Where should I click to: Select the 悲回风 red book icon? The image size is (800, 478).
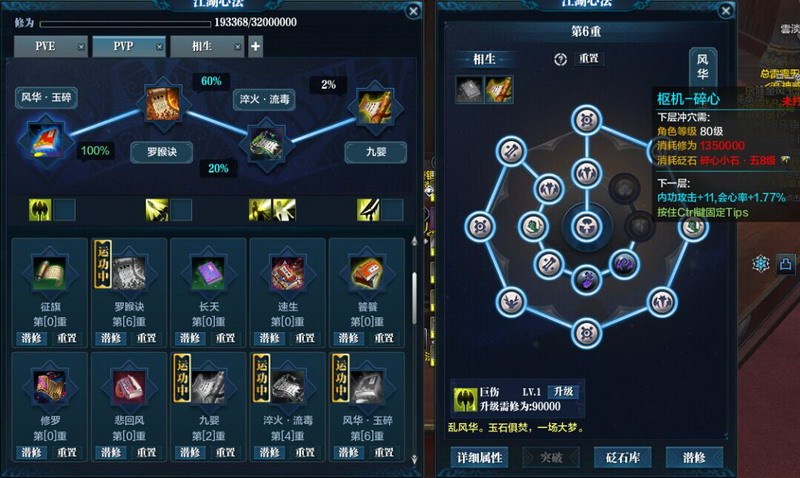point(129,386)
